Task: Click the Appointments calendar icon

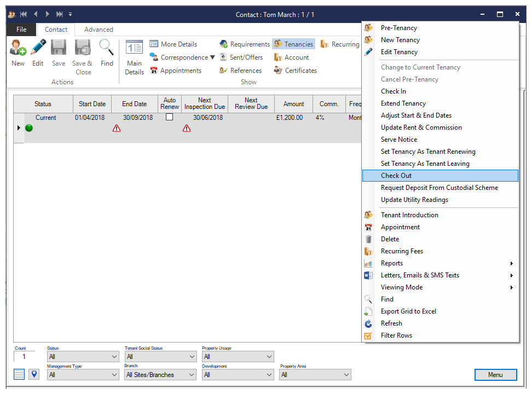Action: tap(154, 71)
